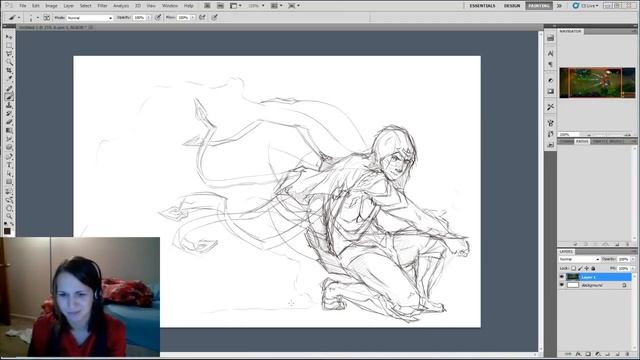
Task: Open the Brush Preset picker arrow
Action: 38,18
